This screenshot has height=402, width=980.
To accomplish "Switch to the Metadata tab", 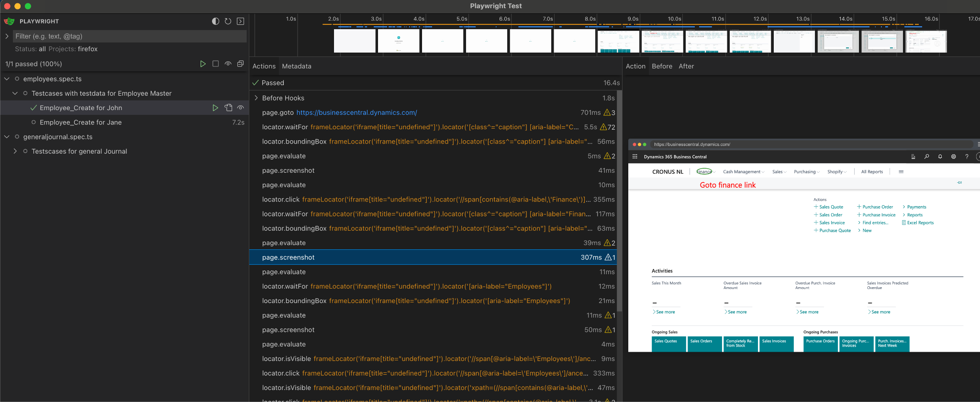I will pos(297,66).
